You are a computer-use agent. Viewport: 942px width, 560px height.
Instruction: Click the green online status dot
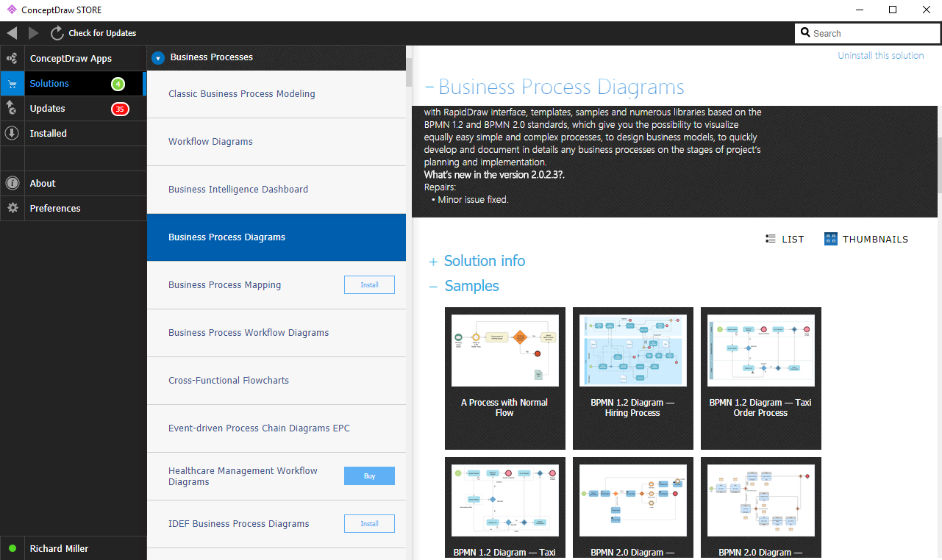pos(13,548)
